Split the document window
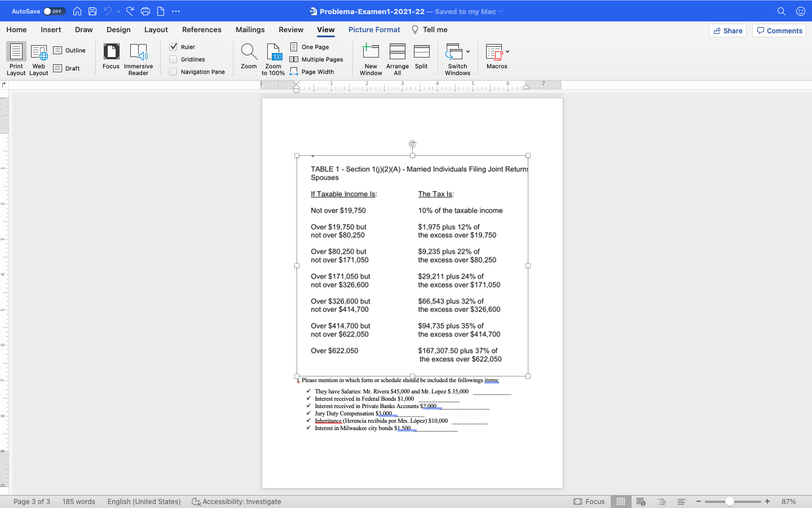812x508 pixels. pyautogui.click(x=421, y=56)
